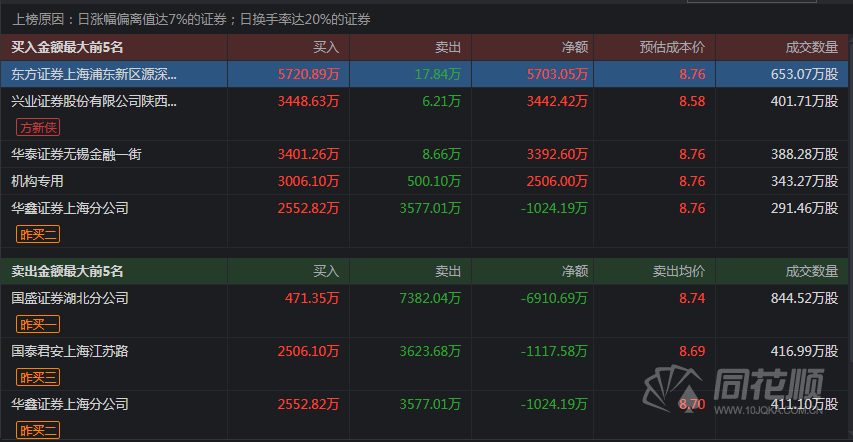Open the 国泰君安上海江苏路 broker name
The image size is (853, 442).
click(70, 351)
